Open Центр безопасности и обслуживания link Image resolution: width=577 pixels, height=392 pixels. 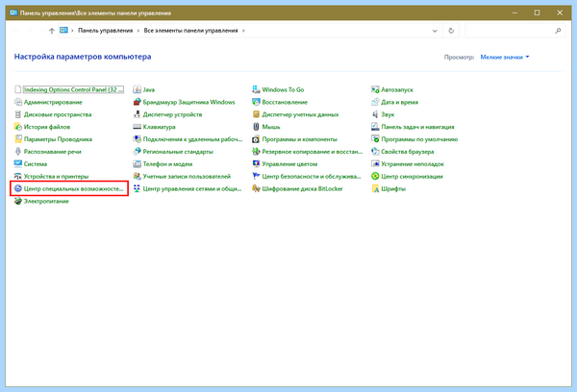(312, 177)
